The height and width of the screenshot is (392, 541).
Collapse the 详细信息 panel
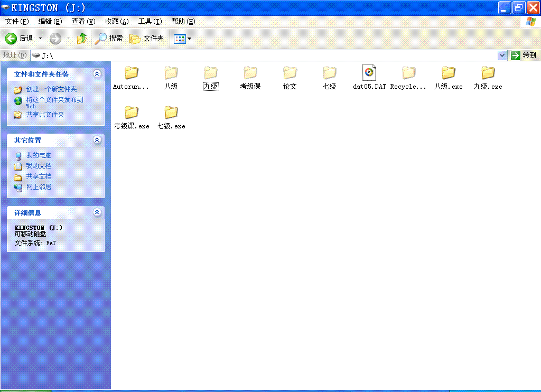[x=97, y=212]
